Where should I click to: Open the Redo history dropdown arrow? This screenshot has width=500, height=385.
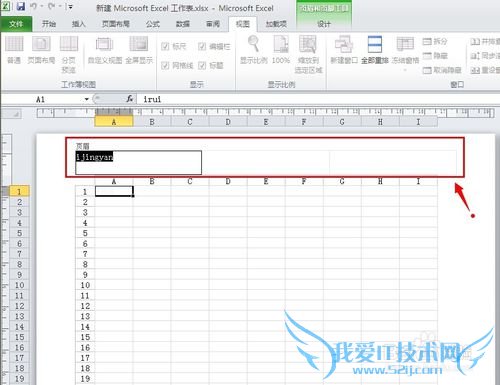point(60,6)
